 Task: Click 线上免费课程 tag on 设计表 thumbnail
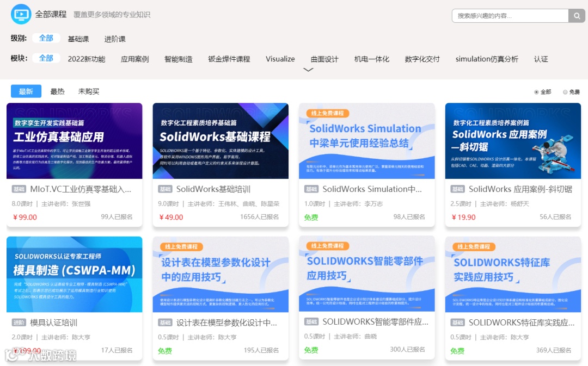181,246
